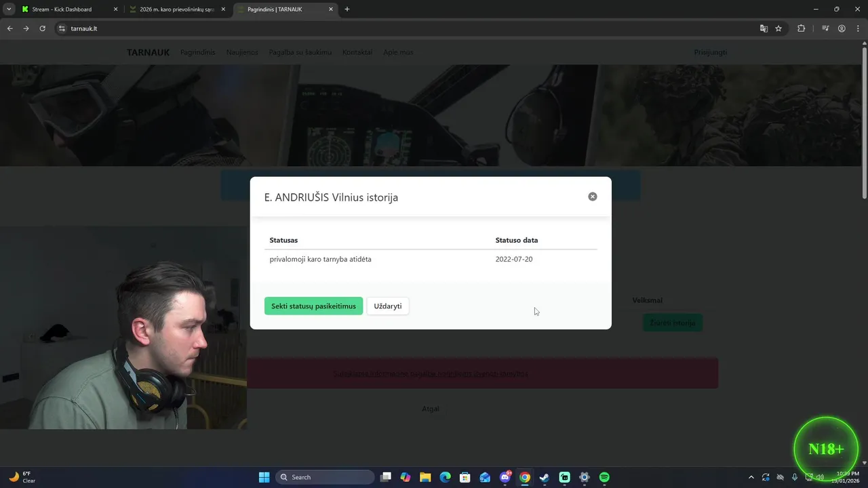Select the status date 2022-07-20

coord(514,260)
